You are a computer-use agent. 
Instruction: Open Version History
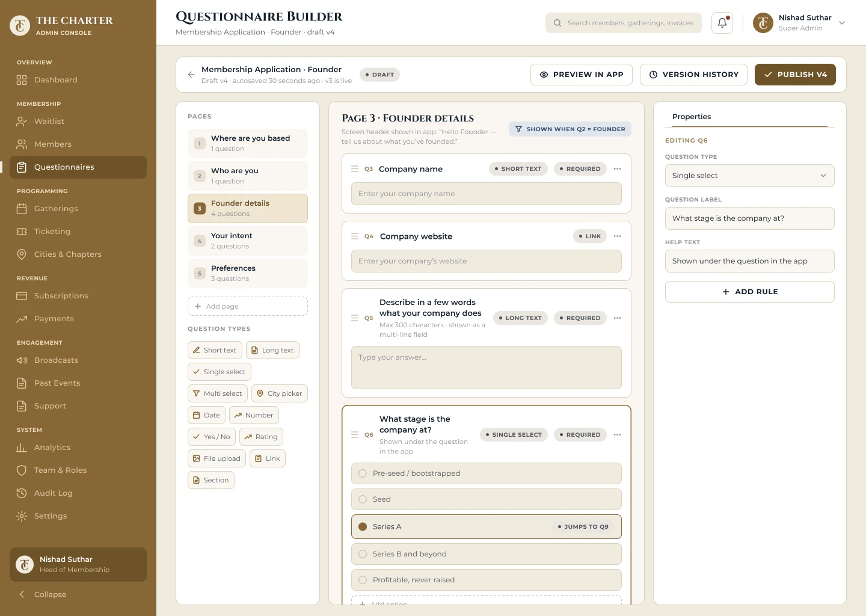[693, 75]
